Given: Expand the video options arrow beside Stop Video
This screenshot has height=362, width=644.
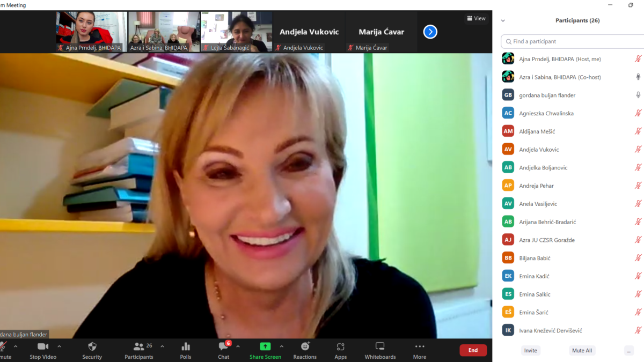Looking at the screenshot, I should (59, 346).
